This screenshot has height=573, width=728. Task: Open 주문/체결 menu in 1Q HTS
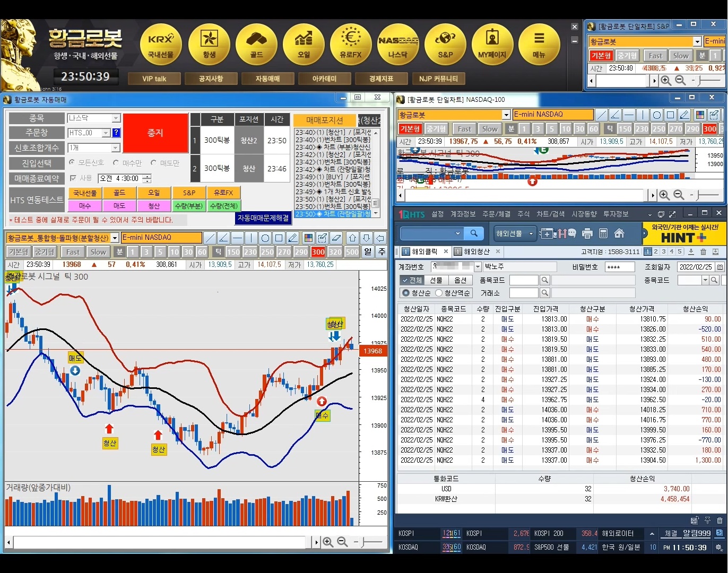pos(496,214)
